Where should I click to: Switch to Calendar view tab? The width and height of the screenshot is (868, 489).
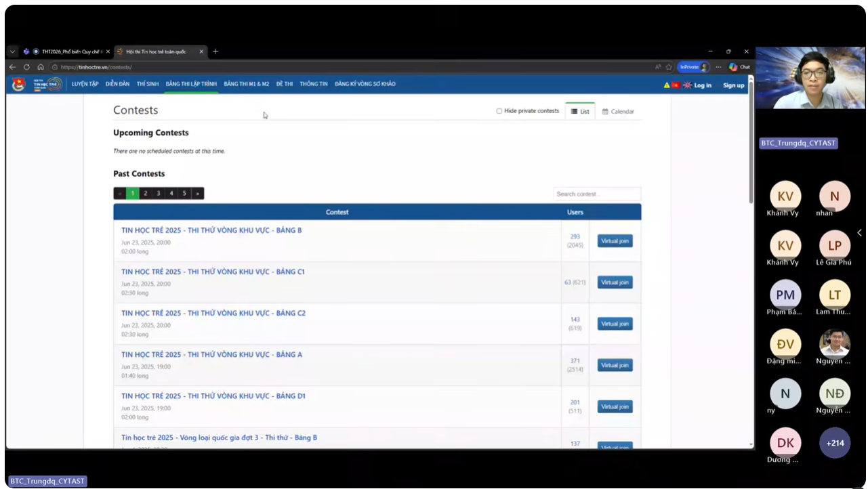(618, 112)
